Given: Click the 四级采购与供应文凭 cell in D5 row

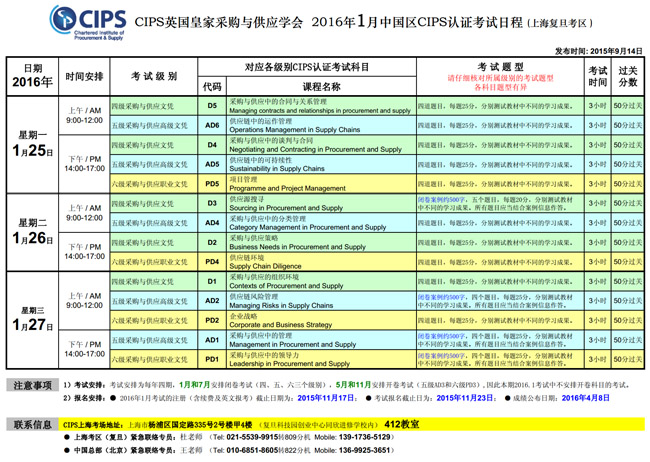Looking at the screenshot, I should [x=154, y=106].
